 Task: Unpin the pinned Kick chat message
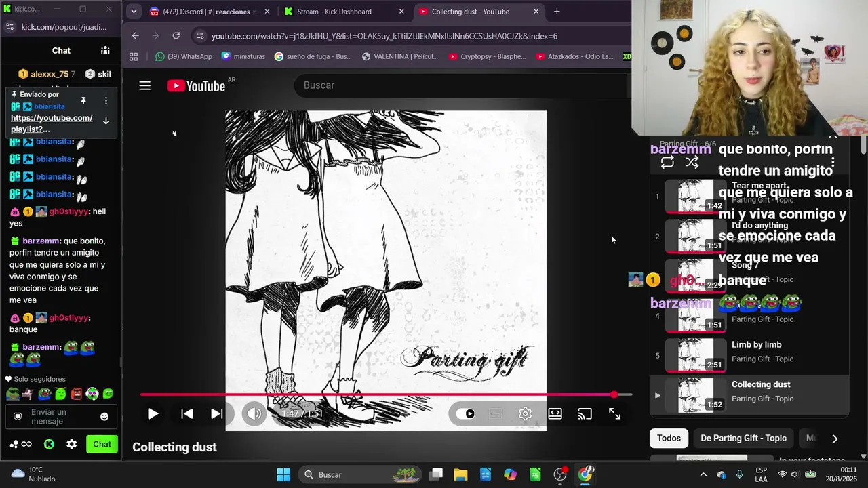point(83,100)
